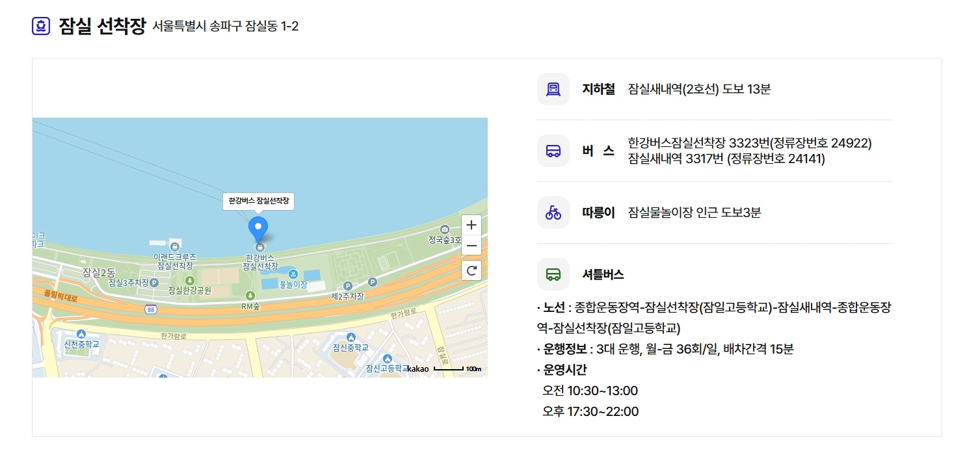Click the 한강버스 잠실선착장 label bubble
This screenshot has height=466, width=980.
(x=258, y=201)
